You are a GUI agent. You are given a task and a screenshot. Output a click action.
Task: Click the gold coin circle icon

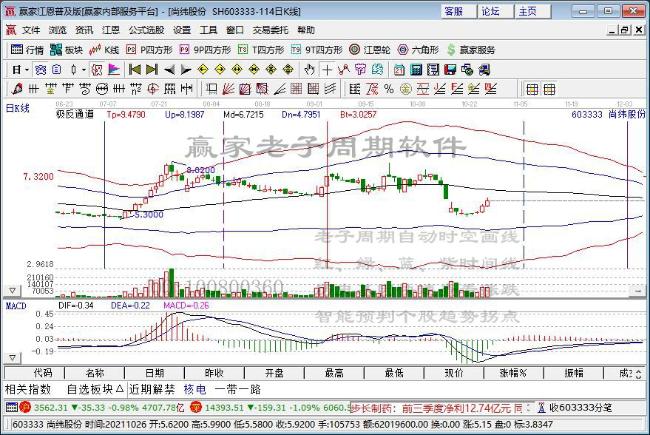click(406, 89)
